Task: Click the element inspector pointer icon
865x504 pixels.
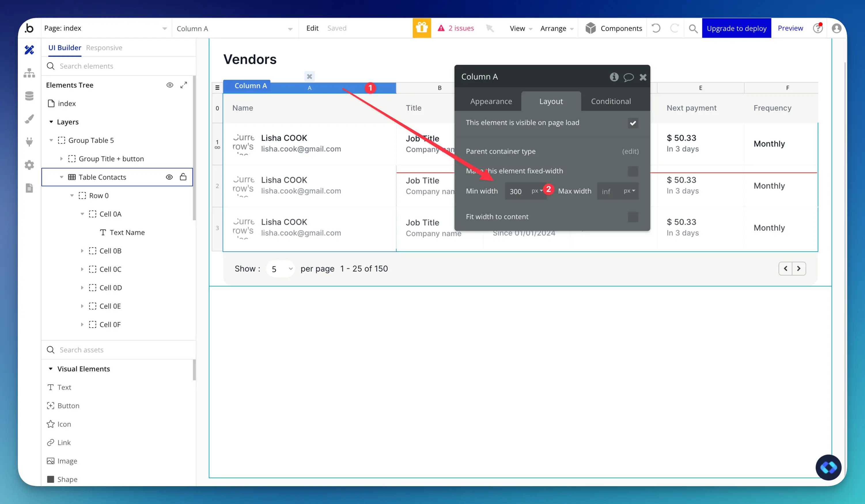Action: click(x=490, y=28)
